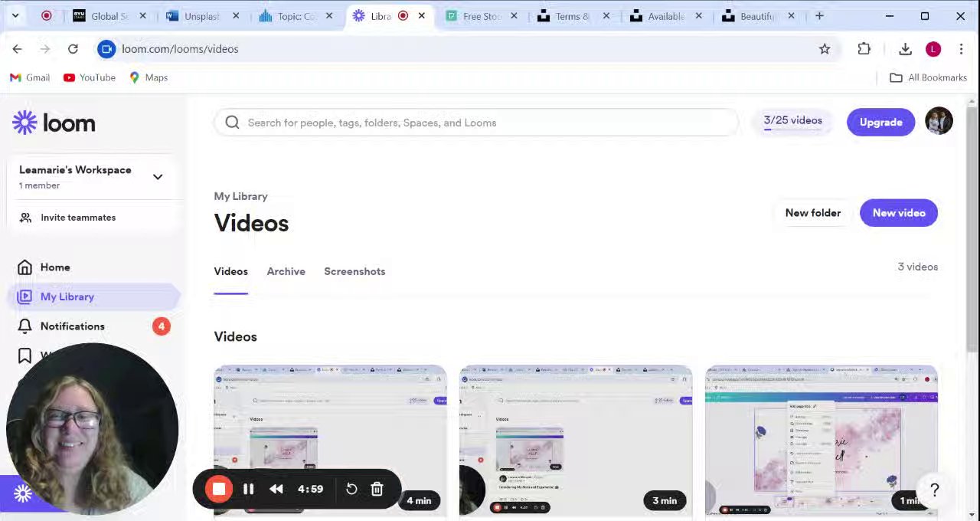Switch to the Screenshots tab
The width and height of the screenshot is (980, 521).
click(x=354, y=271)
